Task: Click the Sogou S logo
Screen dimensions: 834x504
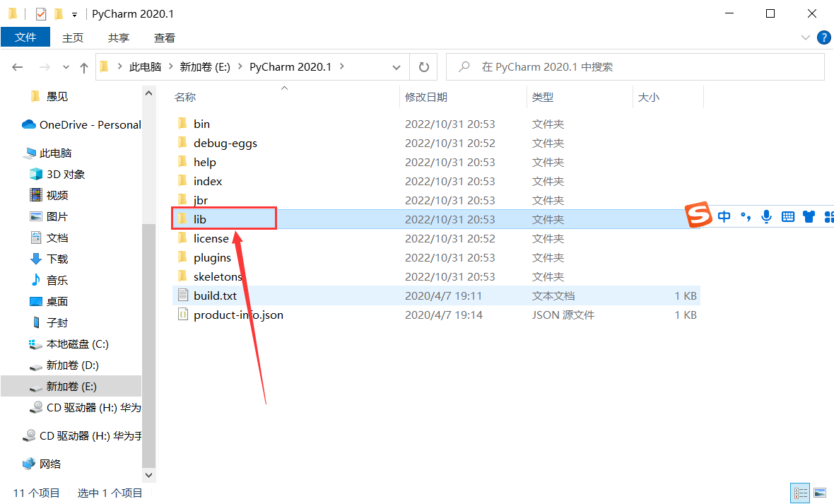Action: pyautogui.click(x=698, y=216)
